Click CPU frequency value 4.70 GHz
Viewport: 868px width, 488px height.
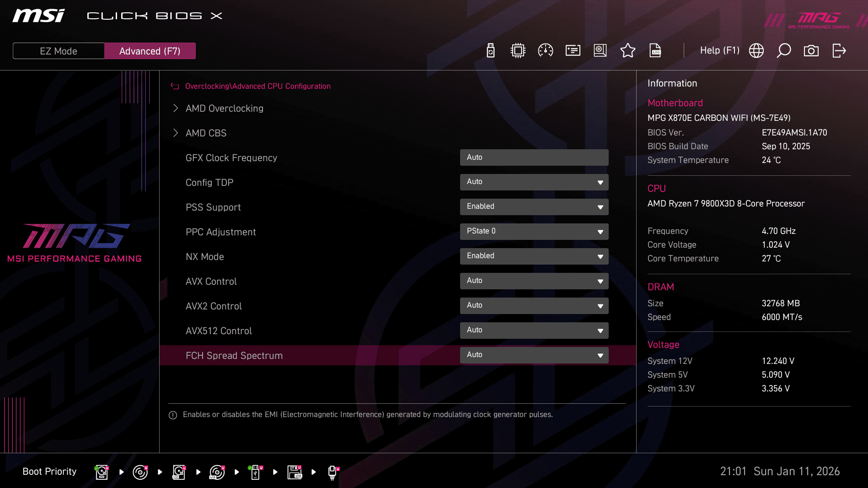[x=779, y=231]
